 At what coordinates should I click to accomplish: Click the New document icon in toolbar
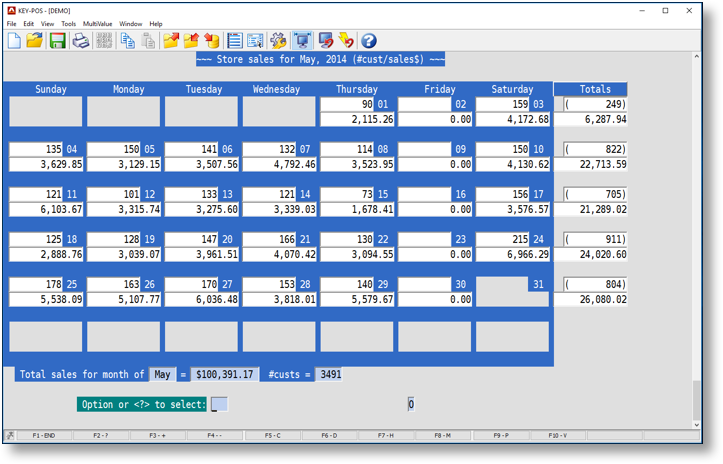click(14, 41)
